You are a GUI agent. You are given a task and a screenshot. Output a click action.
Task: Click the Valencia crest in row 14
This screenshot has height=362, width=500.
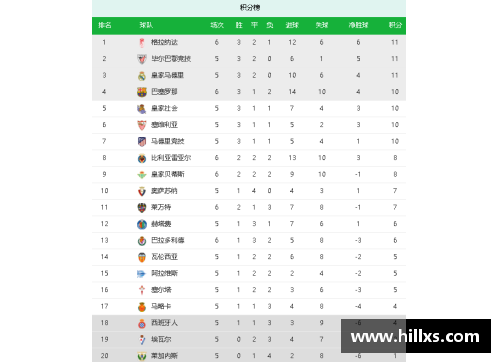click(x=142, y=257)
